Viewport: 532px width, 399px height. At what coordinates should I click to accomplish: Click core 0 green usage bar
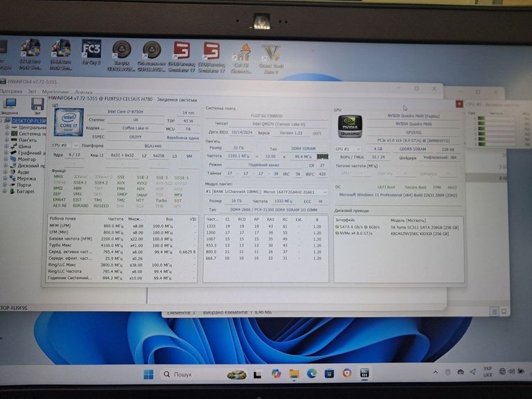481,118
